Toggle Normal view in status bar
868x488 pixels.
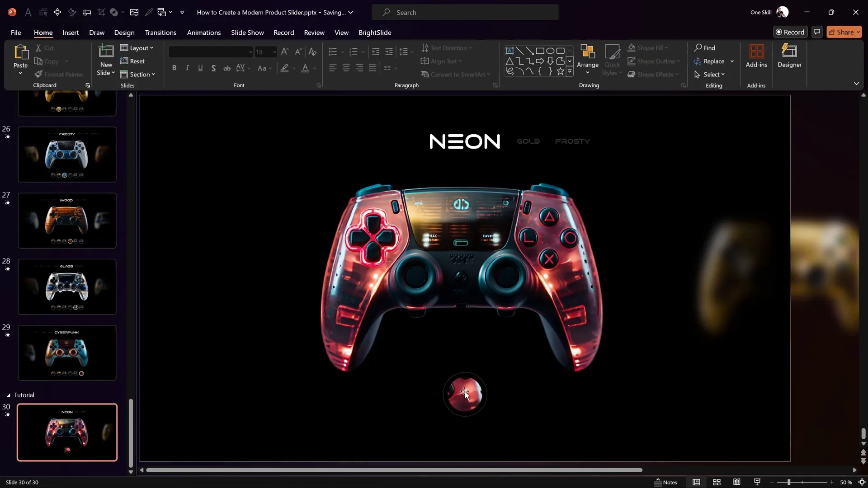point(696,482)
